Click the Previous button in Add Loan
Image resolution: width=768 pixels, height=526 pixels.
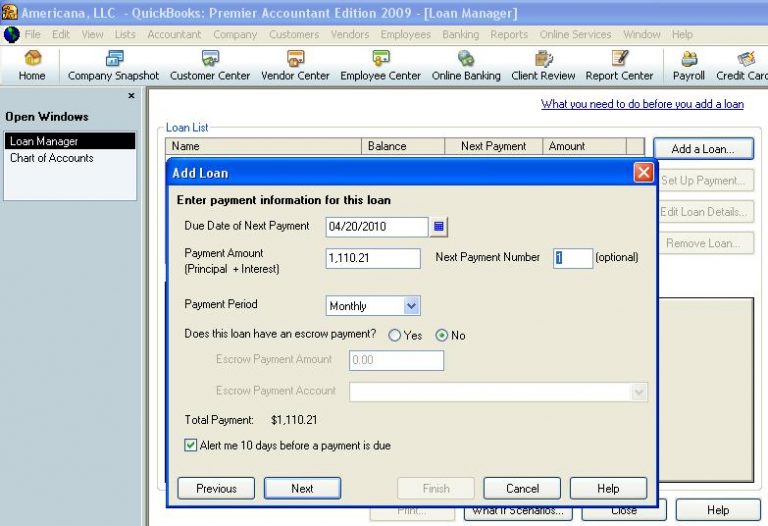coord(216,488)
